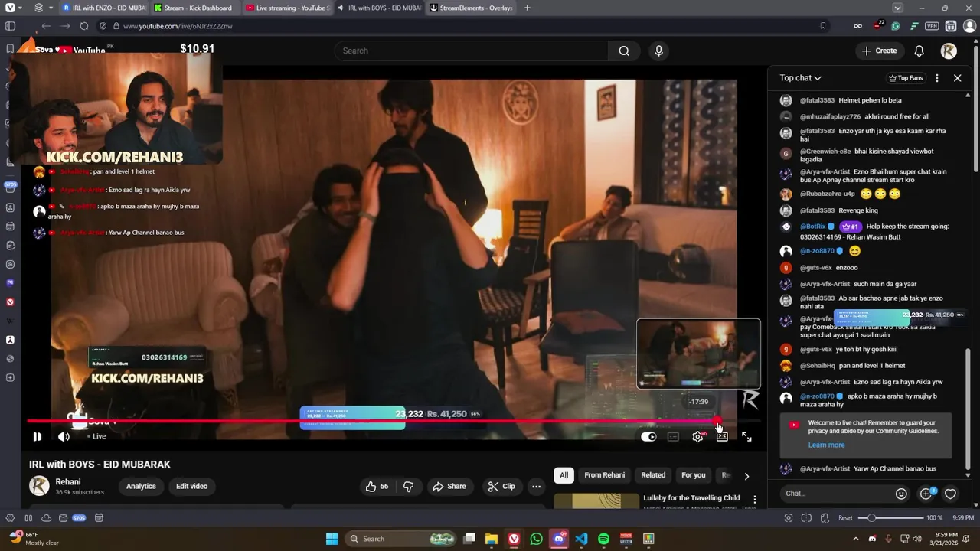Open Visual Studio Code from the taskbar

(581, 539)
